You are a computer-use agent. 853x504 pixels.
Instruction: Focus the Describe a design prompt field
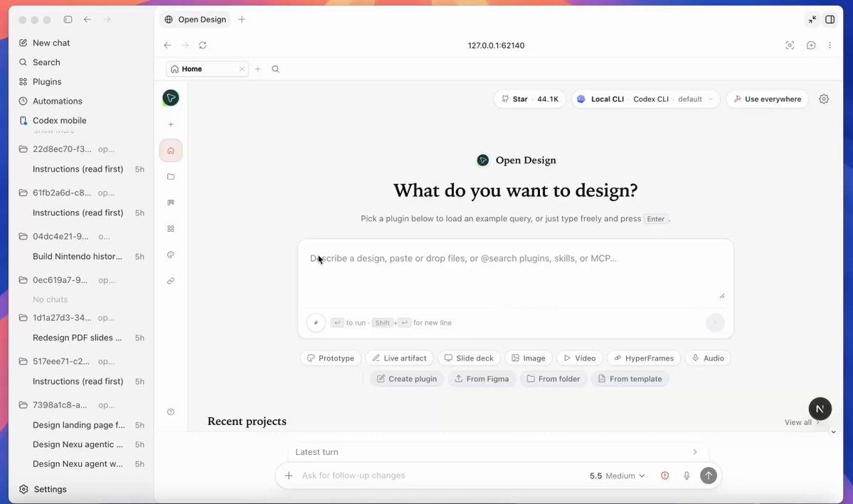tap(515, 274)
